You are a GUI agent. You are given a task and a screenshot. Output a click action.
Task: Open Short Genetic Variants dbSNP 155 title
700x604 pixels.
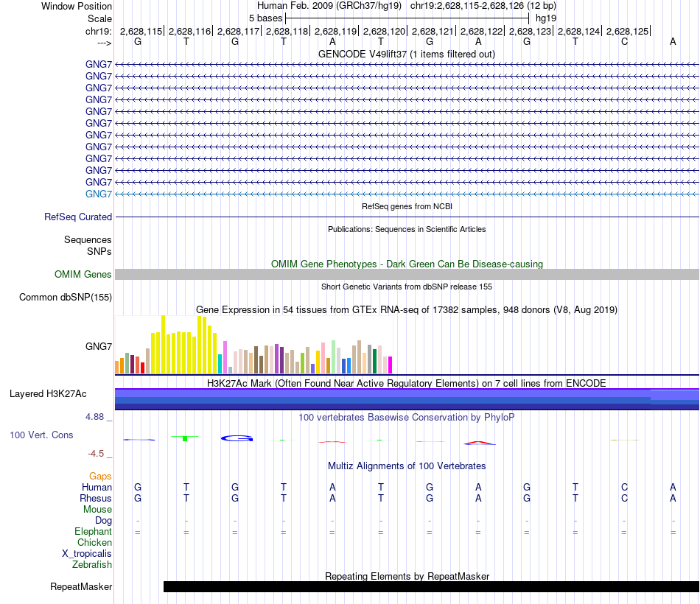pos(407,287)
